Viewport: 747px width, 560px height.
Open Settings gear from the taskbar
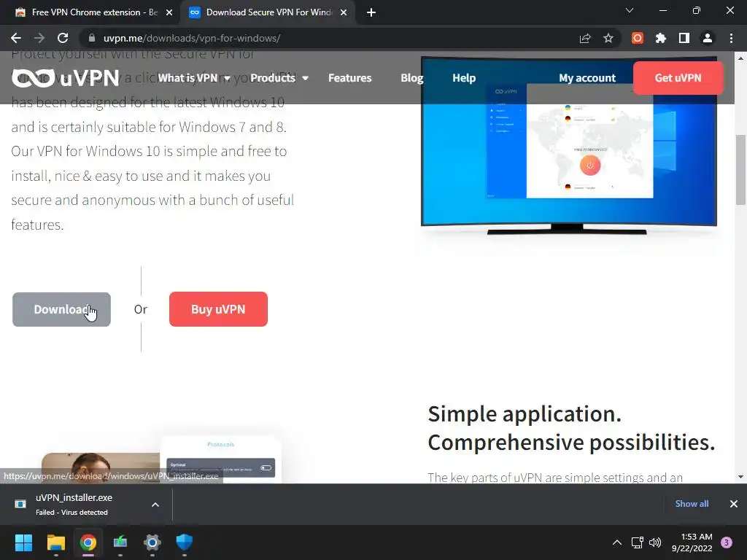[152, 542]
